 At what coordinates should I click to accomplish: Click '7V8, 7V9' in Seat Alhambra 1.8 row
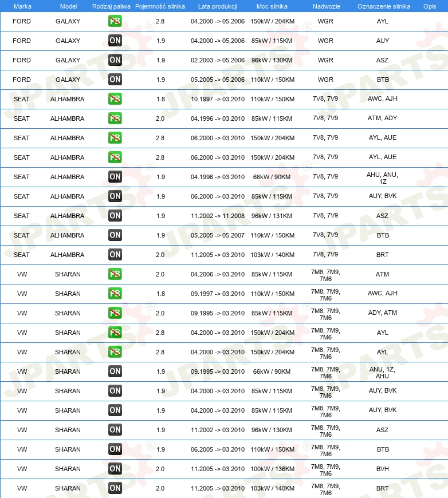325,98
